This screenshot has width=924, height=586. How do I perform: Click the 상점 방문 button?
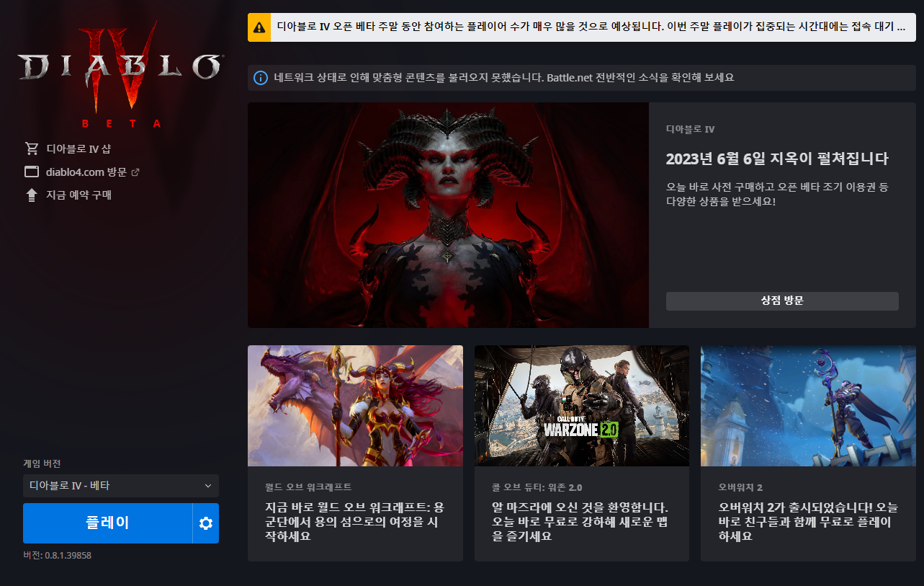coord(782,301)
